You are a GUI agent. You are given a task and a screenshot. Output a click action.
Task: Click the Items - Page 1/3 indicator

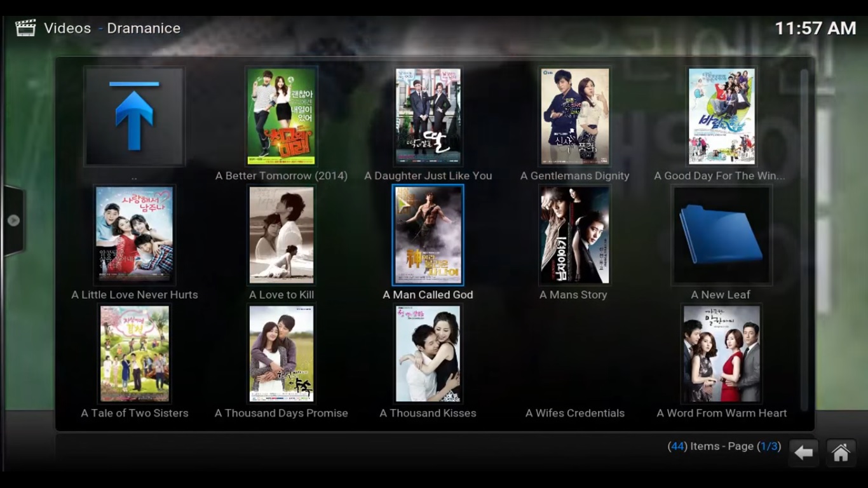[x=724, y=447]
